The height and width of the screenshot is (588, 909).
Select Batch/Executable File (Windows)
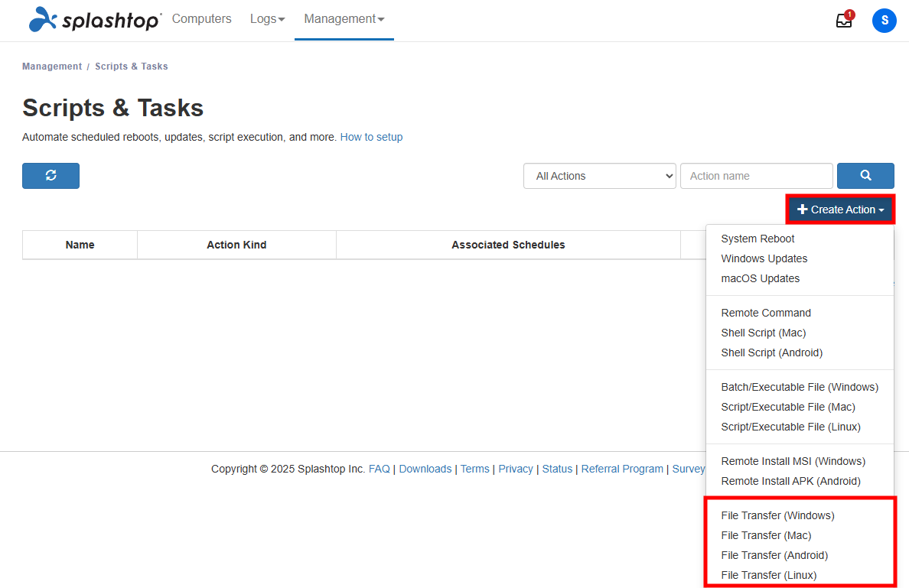pos(800,387)
